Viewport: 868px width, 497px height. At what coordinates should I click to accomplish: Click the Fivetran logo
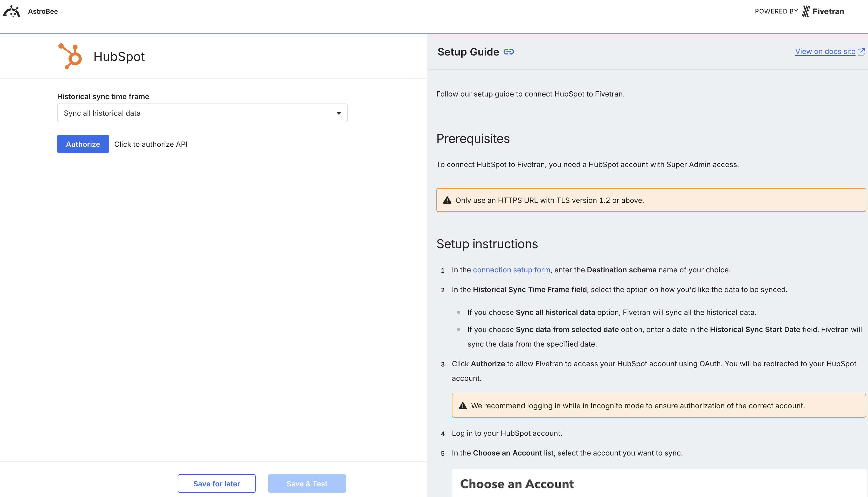823,11
